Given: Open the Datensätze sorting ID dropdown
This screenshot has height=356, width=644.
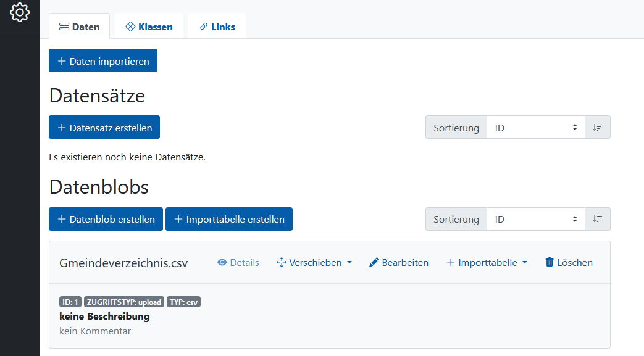Looking at the screenshot, I should pyautogui.click(x=535, y=128).
